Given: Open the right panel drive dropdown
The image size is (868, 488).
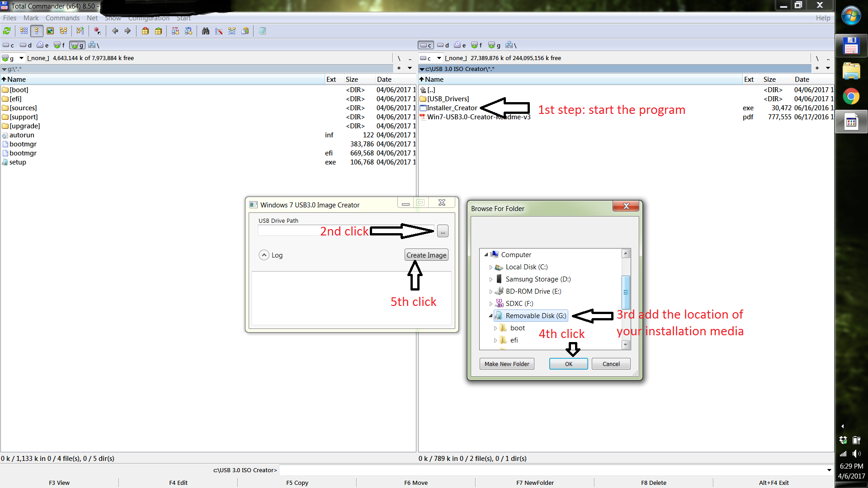Looking at the screenshot, I should pos(439,58).
